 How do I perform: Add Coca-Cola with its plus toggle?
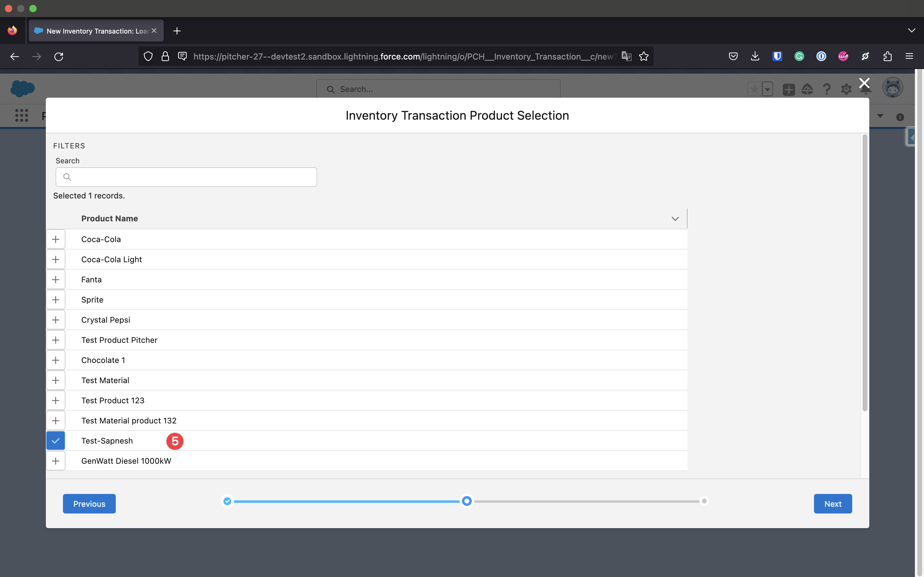point(56,239)
